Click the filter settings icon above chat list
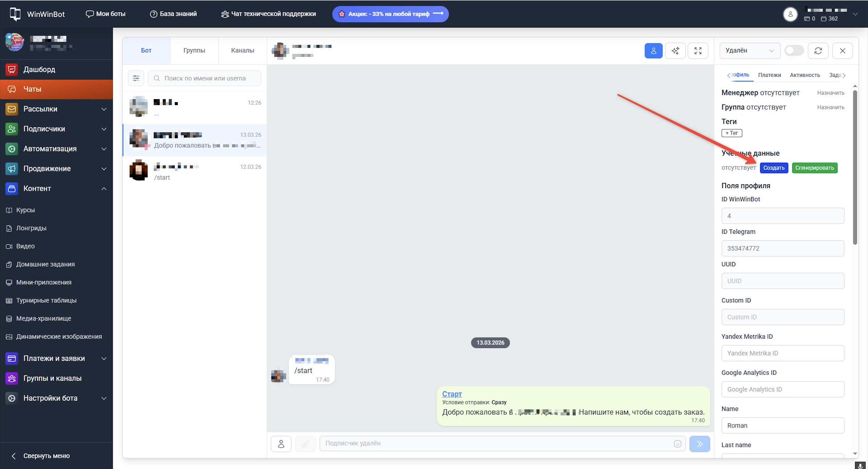This screenshot has width=868, height=469. [136, 78]
